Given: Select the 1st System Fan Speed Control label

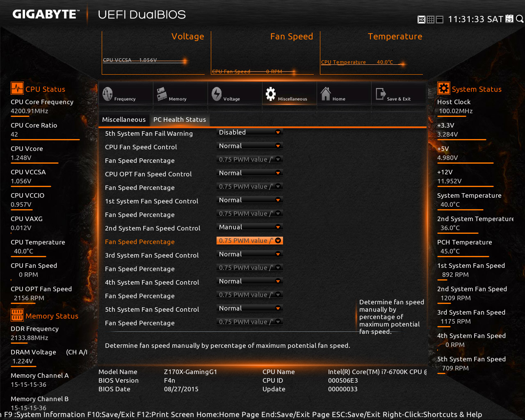Looking at the screenshot, I should 152,201.
